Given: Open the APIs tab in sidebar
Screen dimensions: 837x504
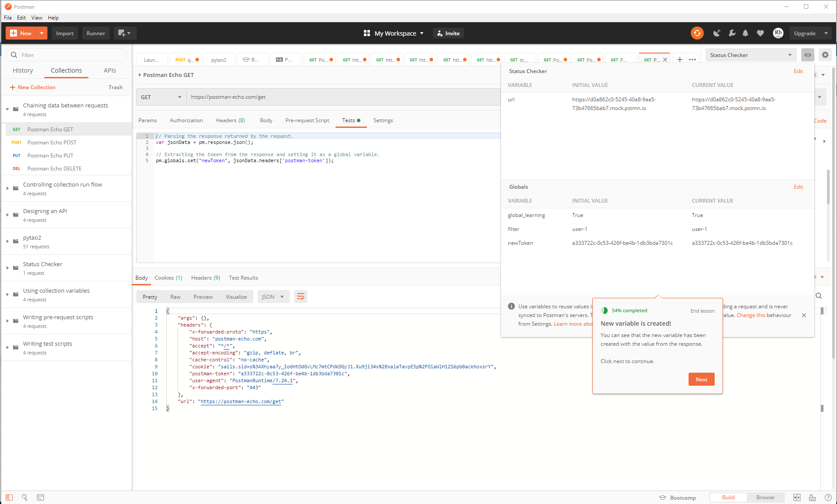Looking at the screenshot, I should click(109, 70).
